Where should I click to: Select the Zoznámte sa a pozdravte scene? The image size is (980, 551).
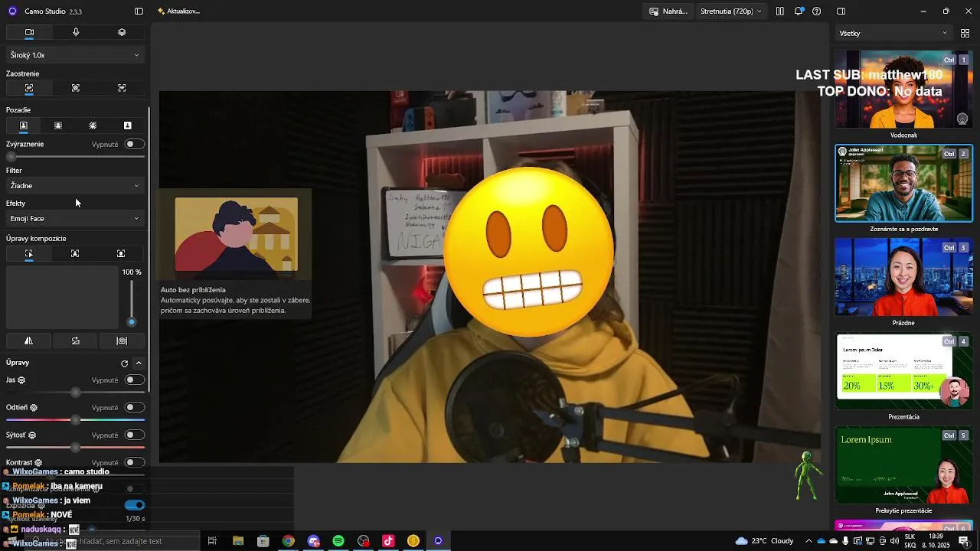coord(903,183)
